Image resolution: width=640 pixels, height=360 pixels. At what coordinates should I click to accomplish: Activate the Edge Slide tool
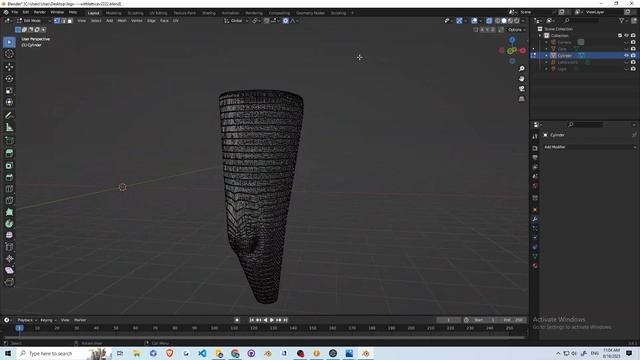pos(9,247)
